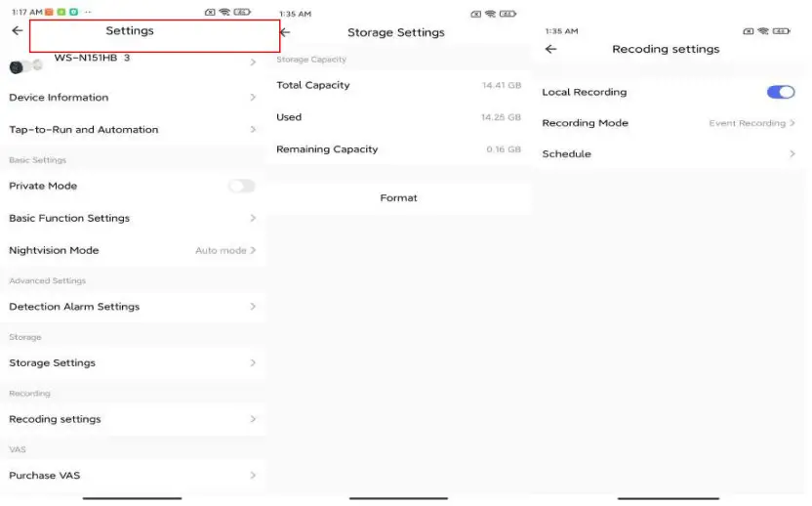The height and width of the screenshot is (506, 812).
Task: Tap the Purchase VAS chevron
Action: 253,475
